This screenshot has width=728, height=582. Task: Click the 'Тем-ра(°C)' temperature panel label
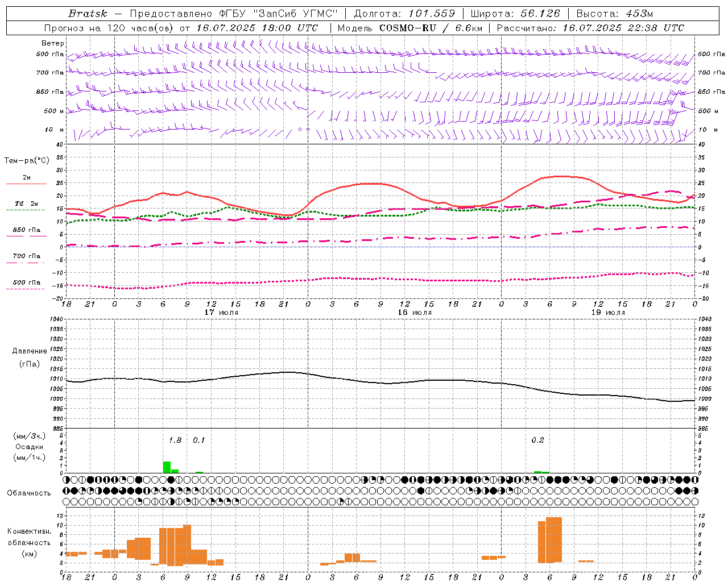point(27,160)
